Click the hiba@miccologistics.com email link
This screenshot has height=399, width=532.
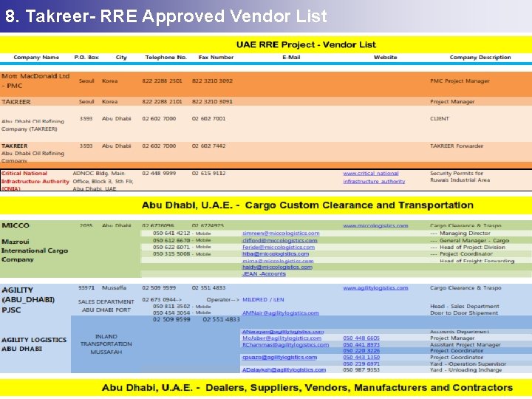click(276, 253)
